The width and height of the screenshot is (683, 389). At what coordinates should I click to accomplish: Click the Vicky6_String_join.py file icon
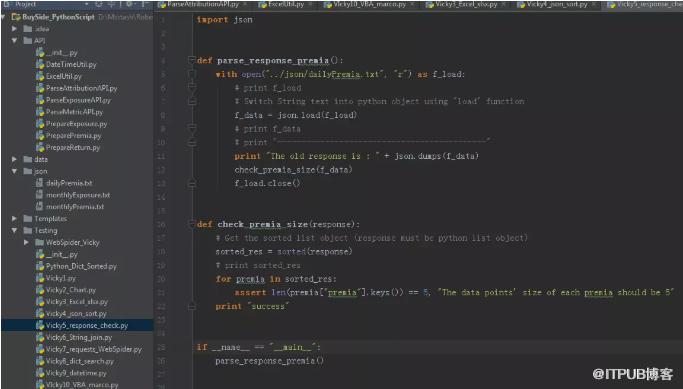coord(40,337)
